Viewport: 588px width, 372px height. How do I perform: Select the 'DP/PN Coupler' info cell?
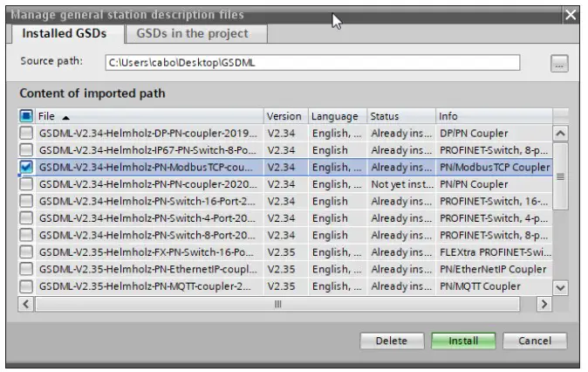494,133
